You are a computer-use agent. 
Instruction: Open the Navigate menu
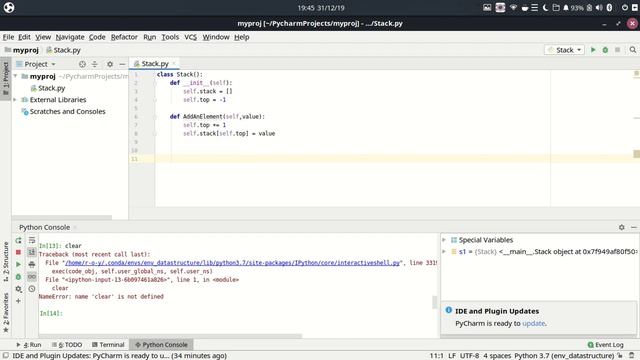[70, 37]
